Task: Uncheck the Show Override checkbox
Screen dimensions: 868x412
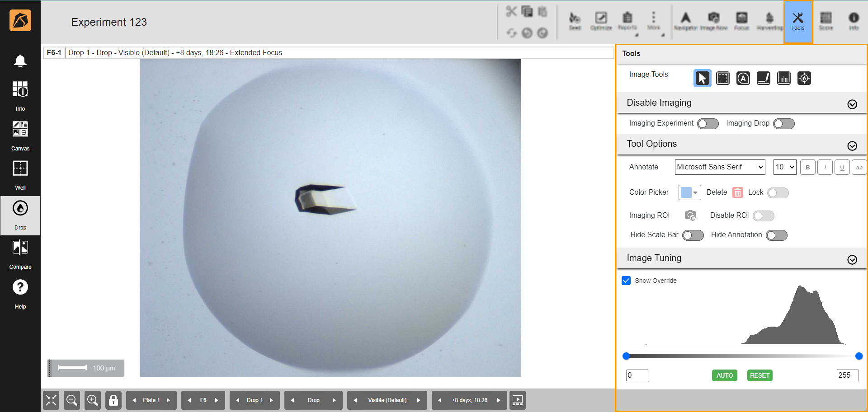Action: [x=626, y=281]
